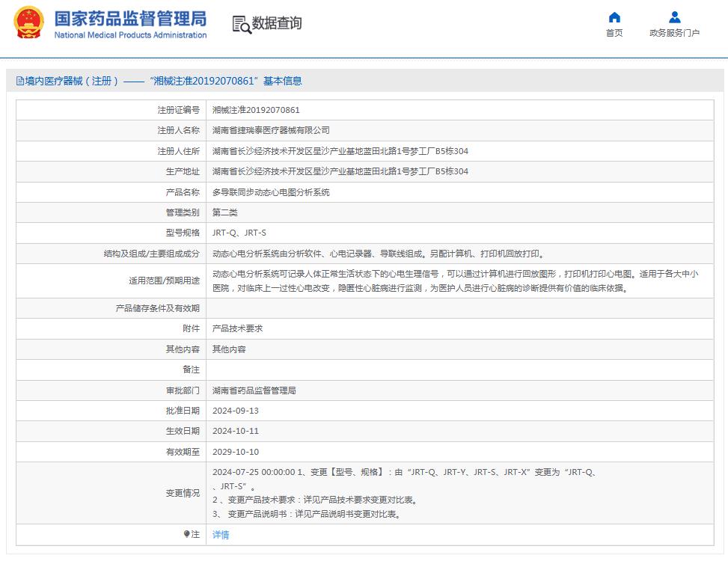
Task: Click the 首页 home link text
Action: [614, 33]
